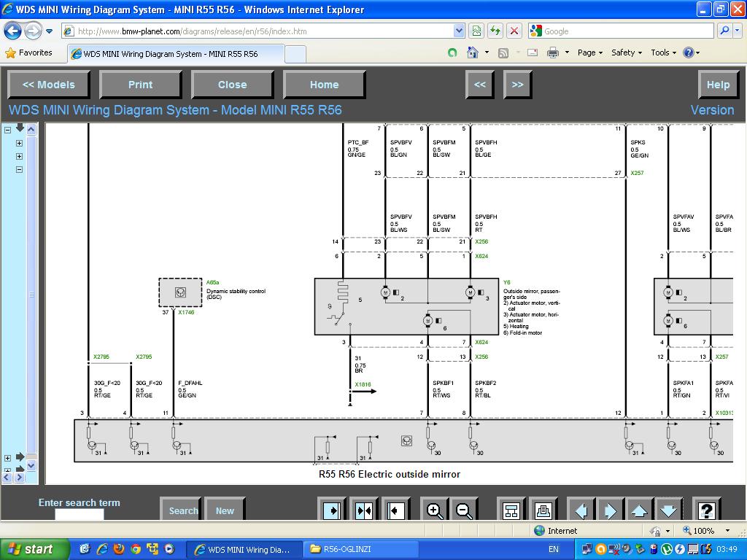Click the pan diagram up arrow icon
Image resolution: width=747 pixels, height=560 pixels.
639,510
